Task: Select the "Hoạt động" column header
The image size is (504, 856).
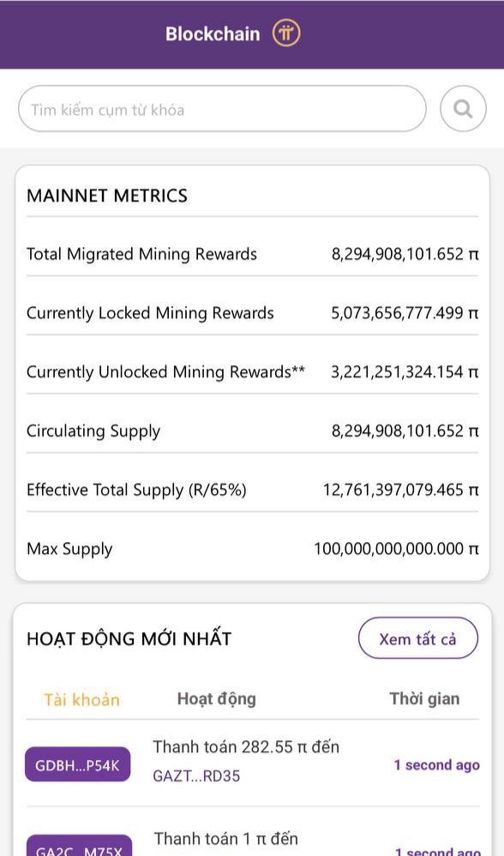Action: point(217,699)
